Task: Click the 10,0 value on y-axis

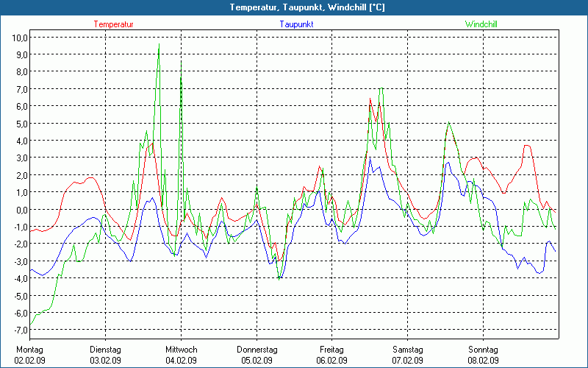Action: 20,38
